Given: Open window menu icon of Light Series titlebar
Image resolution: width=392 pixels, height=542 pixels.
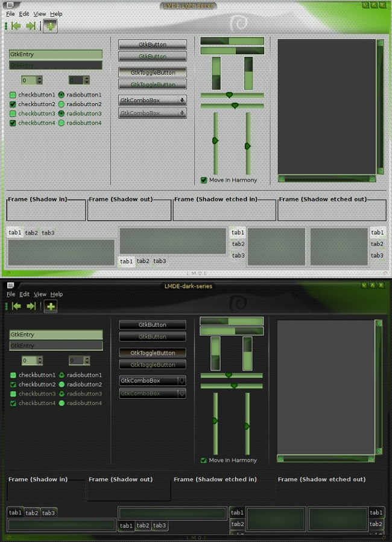Looking at the screenshot, I should click(x=10, y=5).
